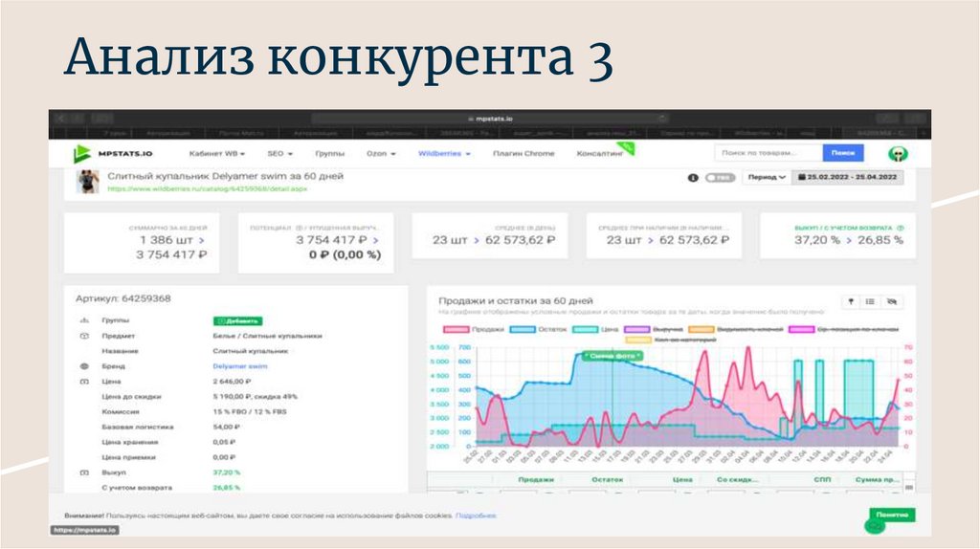Toggle the Кол-во категорий legend series

671,340
